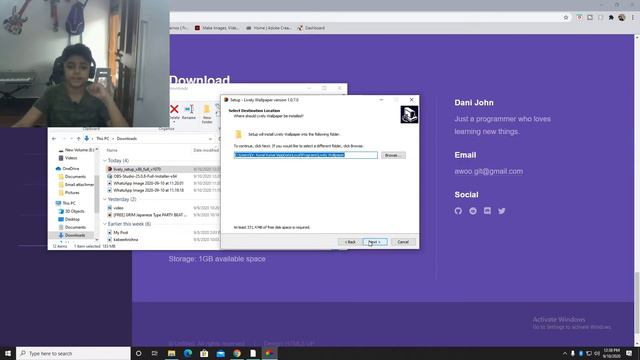Open File Explorer from taskbar
This screenshot has height=360, width=640.
pos(171,353)
